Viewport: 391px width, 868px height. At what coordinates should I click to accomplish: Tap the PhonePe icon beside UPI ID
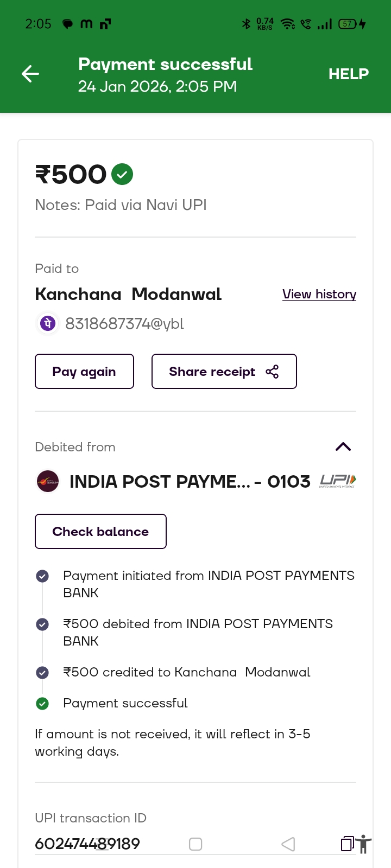(x=48, y=324)
